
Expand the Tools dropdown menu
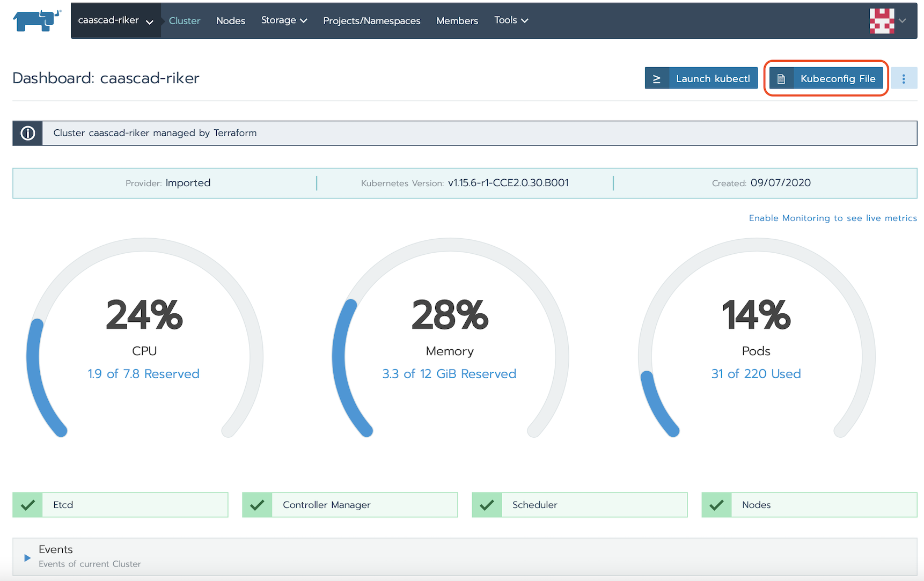[x=511, y=20]
